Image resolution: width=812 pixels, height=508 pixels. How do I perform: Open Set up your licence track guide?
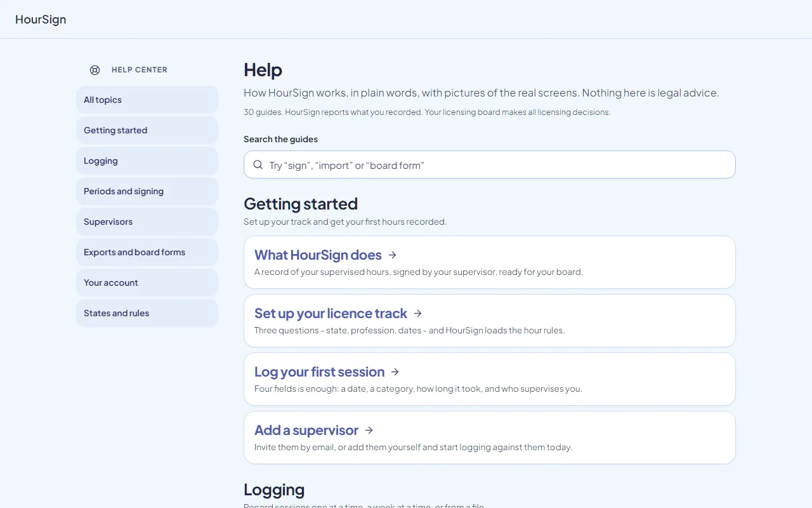(x=490, y=321)
